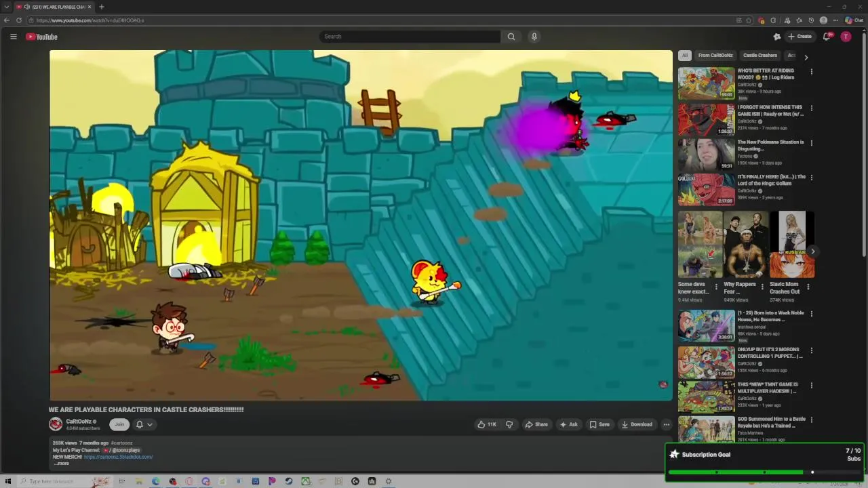
Task: Open CaRtOoNz channel avatar
Action: click(56, 424)
